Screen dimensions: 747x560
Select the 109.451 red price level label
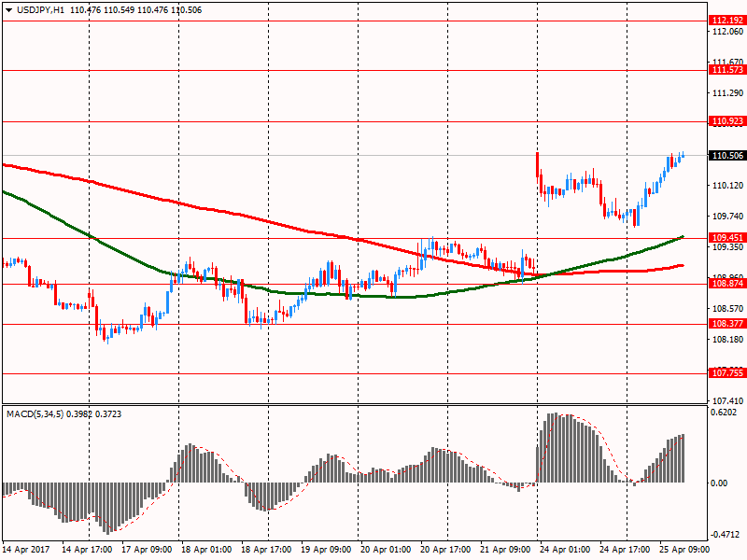coord(727,238)
